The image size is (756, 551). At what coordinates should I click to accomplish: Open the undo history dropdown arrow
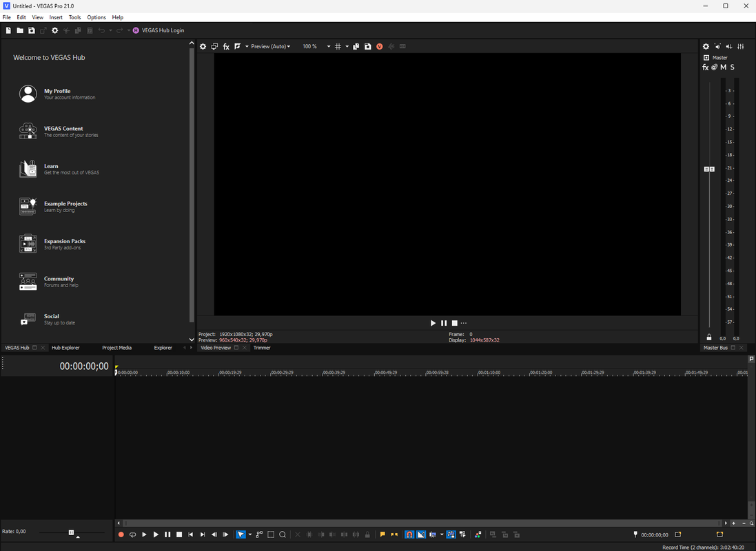[110, 30]
